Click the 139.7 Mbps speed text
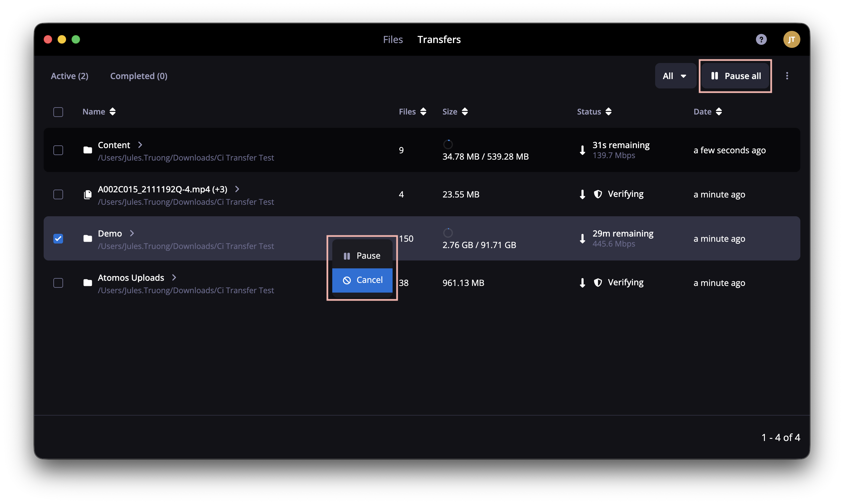Image resolution: width=844 pixels, height=504 pixels. click(x=614, y=155)
